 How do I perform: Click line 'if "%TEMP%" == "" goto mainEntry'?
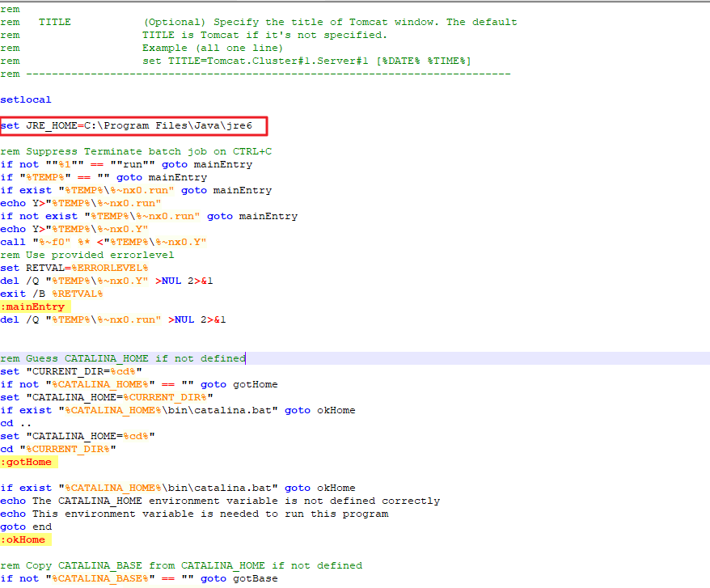coord(104,177)
